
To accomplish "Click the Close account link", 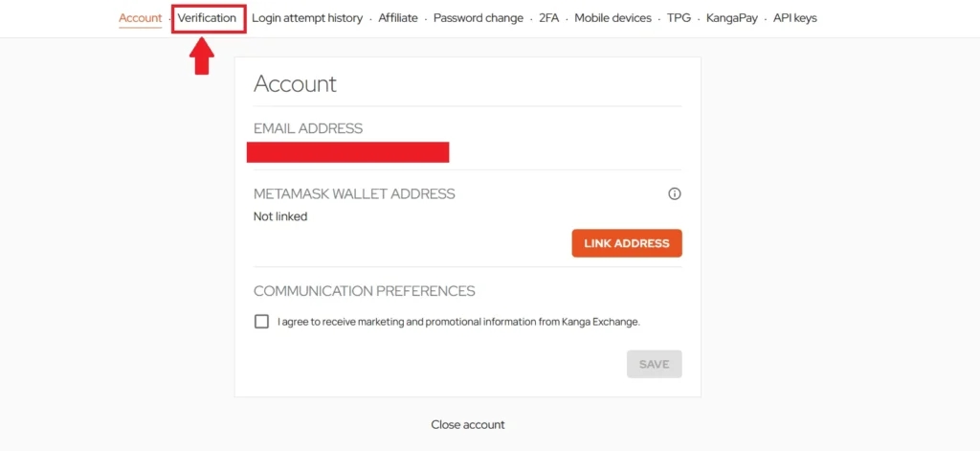I will pos(468,424).
